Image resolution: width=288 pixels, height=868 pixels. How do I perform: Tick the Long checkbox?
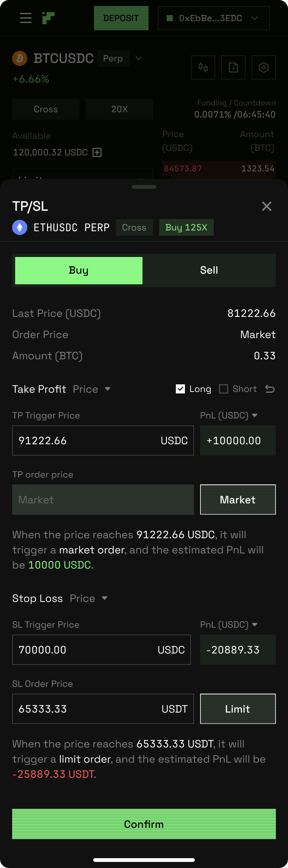[180, 389]
